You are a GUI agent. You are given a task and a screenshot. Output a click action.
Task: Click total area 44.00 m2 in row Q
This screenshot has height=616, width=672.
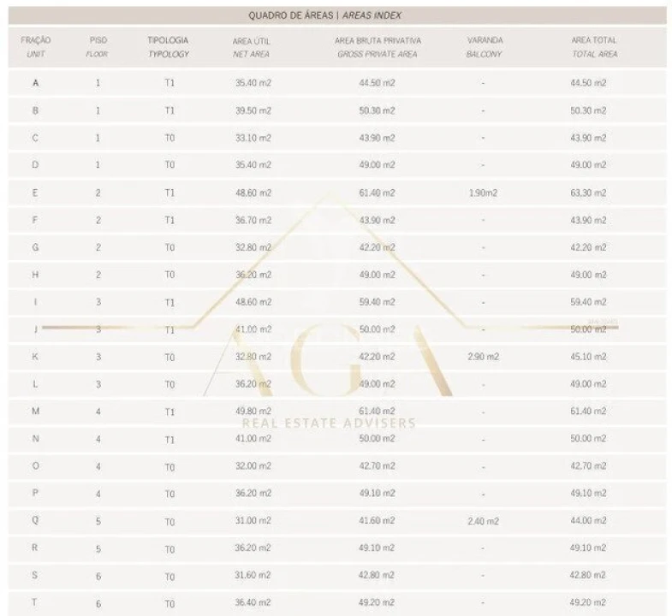588,520
